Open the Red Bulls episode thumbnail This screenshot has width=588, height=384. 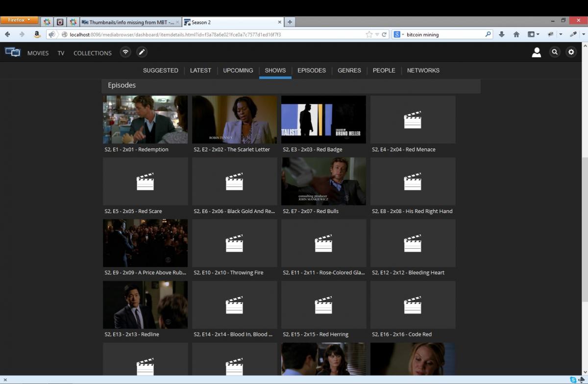[x=323, y=181]
